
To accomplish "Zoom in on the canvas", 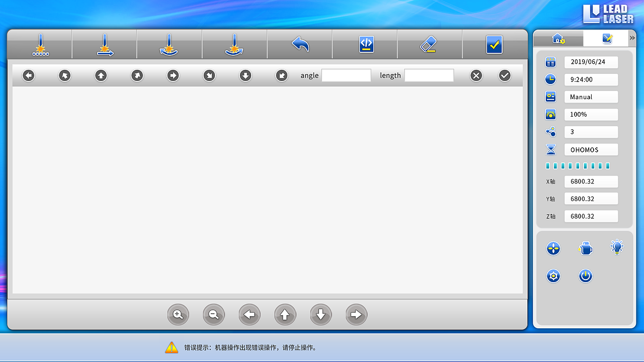I will coord(178,315).
